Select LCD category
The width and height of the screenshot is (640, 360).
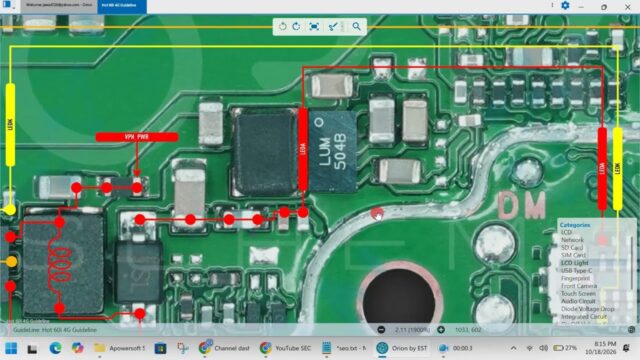pos(567,232)
